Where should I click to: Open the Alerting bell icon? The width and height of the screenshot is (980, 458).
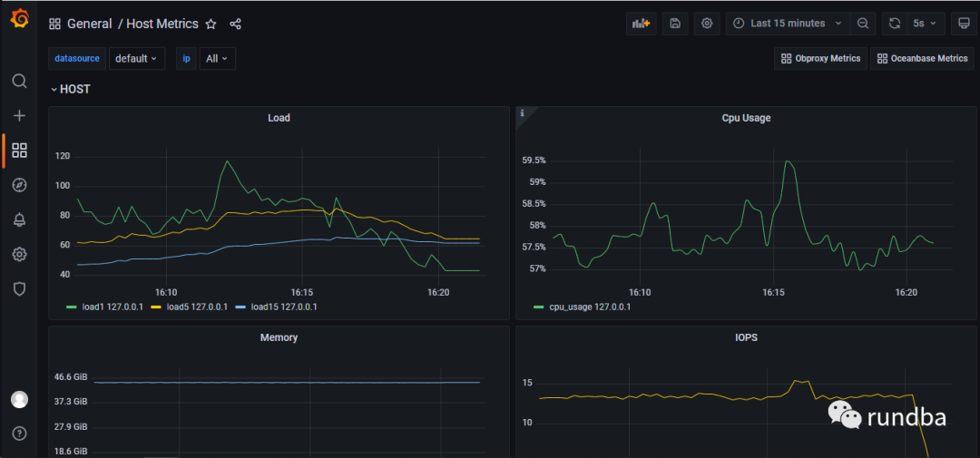(19, 219)
